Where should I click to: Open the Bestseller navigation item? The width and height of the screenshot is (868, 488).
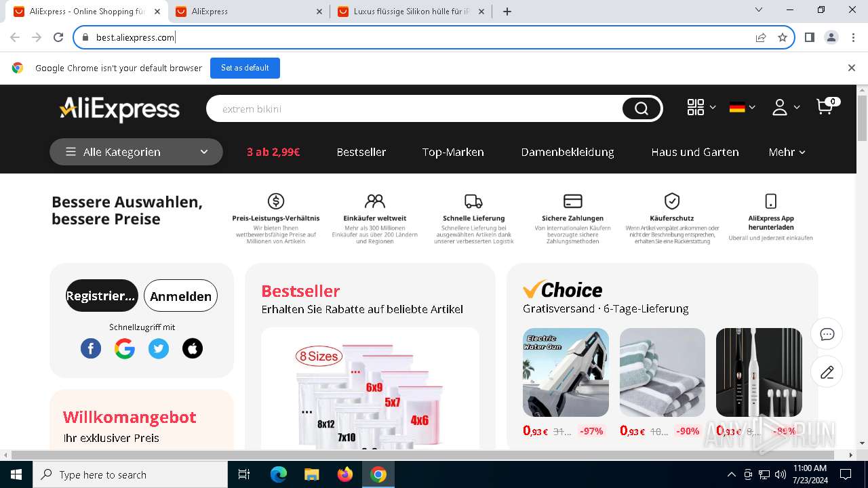[361, 152]
